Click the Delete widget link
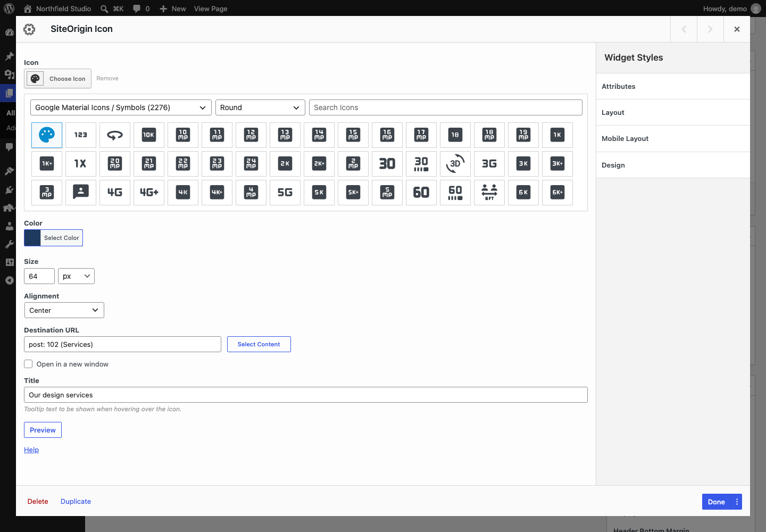The width and height of the screenshot is (766, 532). 38,501
